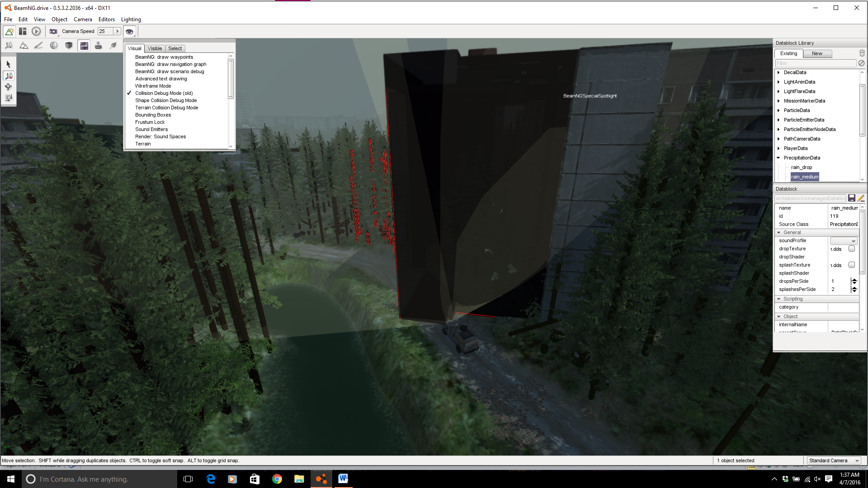
Task: Open the Lighting menu
Action: (131, 19)
